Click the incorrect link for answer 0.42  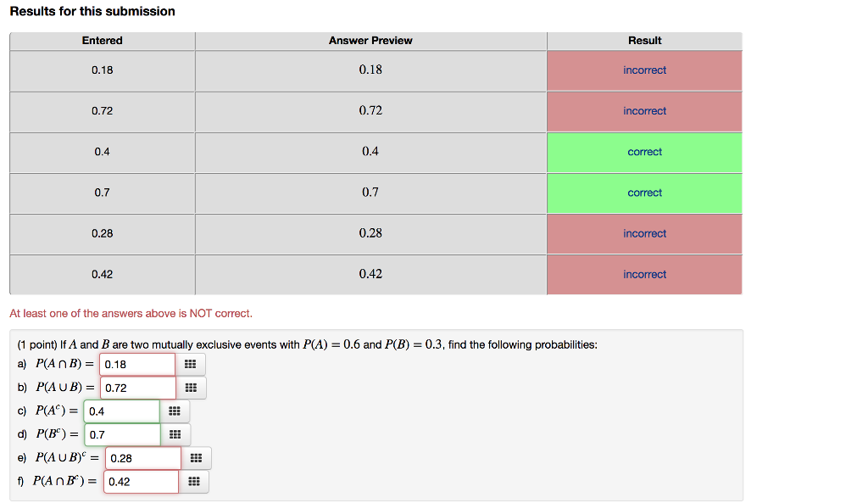tap(644, 274)
